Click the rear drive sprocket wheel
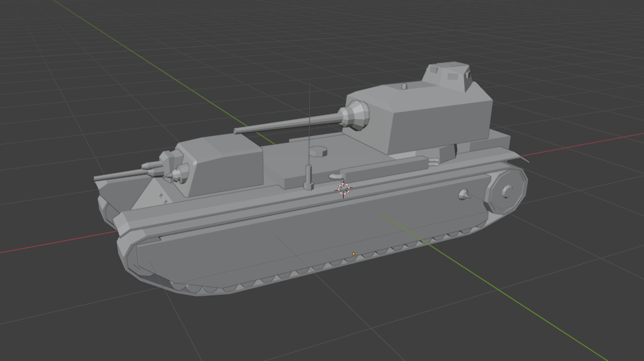The height and width of the screenshot is (361, 644). tap(506, 191)
